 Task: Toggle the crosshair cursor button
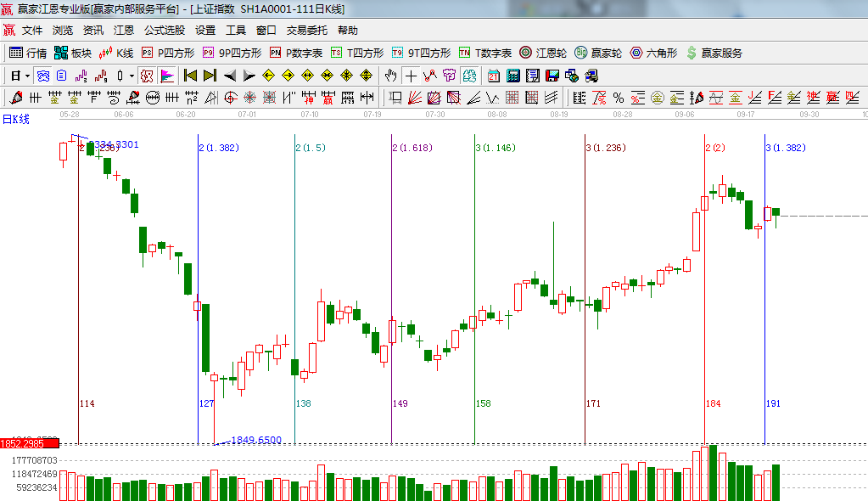(411, 76)
